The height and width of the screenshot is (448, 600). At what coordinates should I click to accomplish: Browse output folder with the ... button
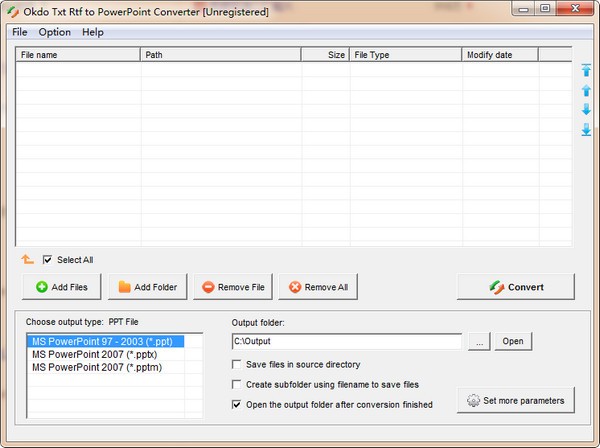(x=479, y=341)
